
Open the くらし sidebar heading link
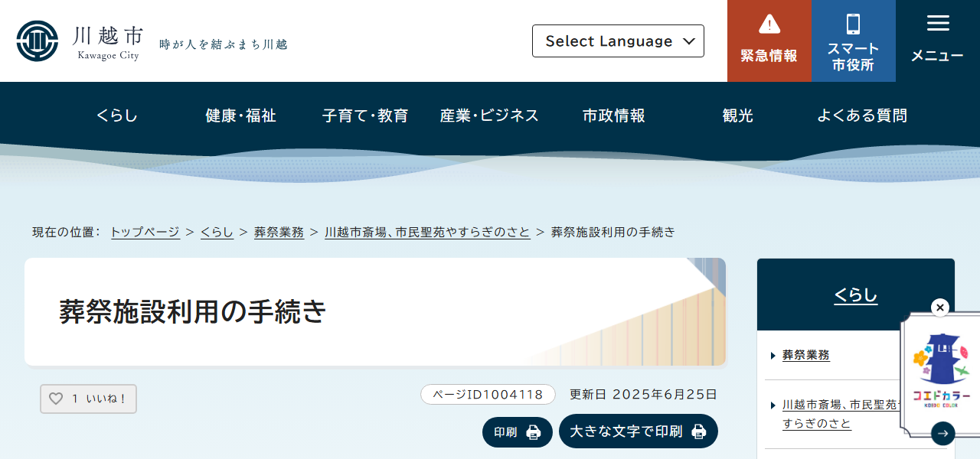(x=856, y=295)
